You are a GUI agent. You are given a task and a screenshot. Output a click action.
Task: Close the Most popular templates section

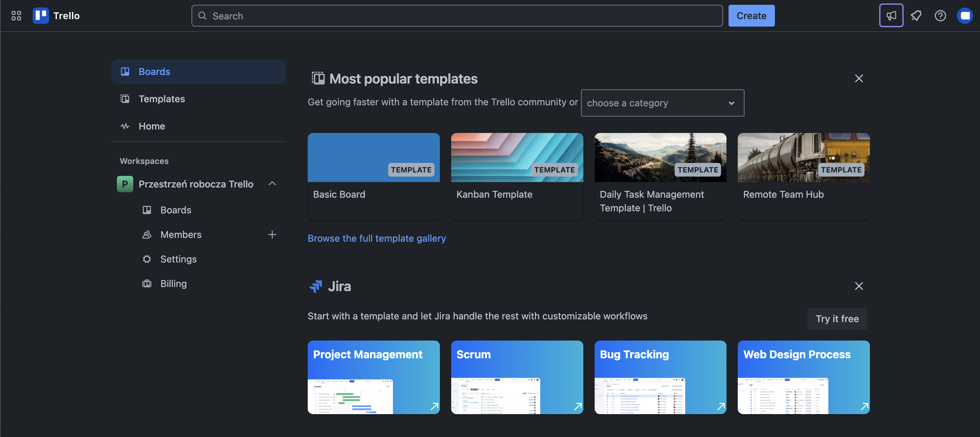(859, 78)
